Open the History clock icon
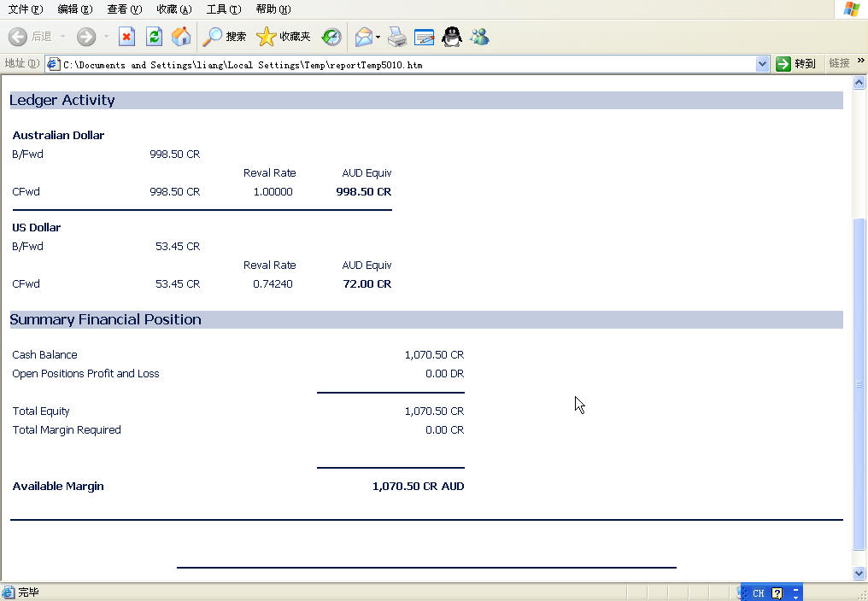Screen dimensions: 868x601 [331, 37]
